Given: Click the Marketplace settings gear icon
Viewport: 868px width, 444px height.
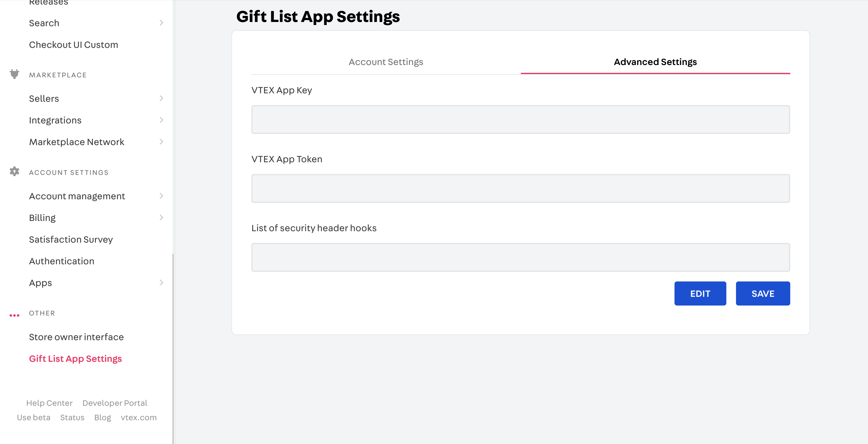Looking at the screenshot, I should click(14, 172).
